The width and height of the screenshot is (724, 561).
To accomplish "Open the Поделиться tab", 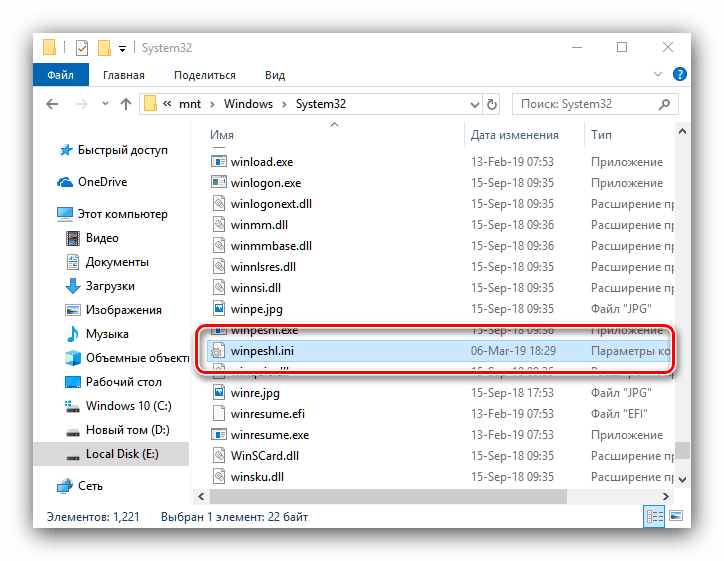I will pyautogui.click(x=205, y=75).
